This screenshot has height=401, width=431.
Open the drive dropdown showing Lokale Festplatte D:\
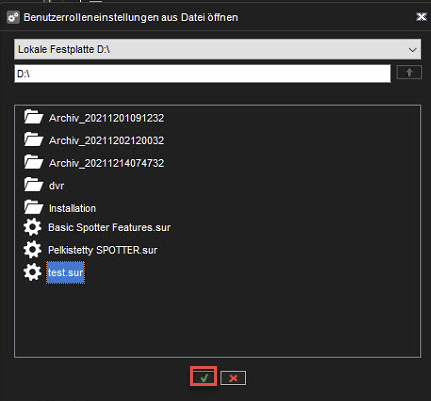(217, 49)
